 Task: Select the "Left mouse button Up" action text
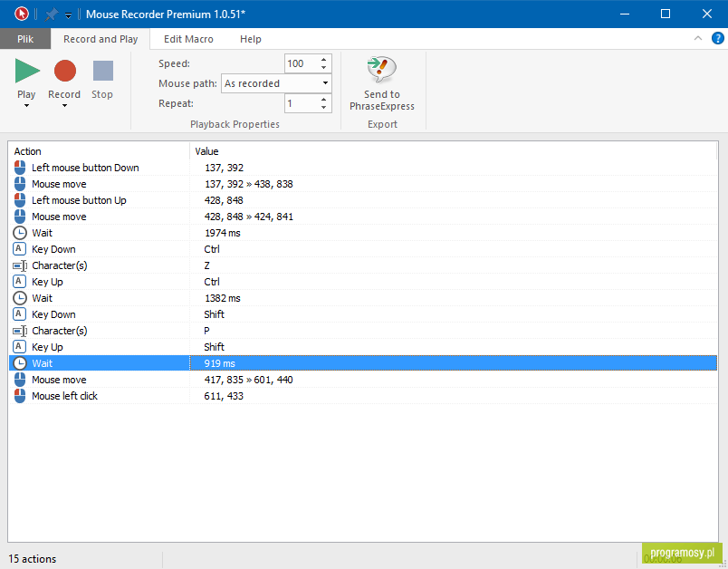79,200
